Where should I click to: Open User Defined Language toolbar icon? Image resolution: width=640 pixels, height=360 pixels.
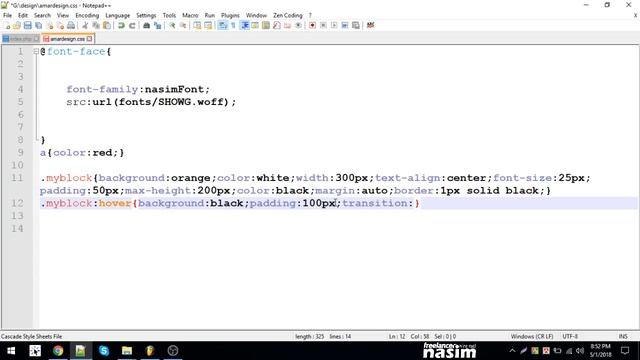point(255,25)
